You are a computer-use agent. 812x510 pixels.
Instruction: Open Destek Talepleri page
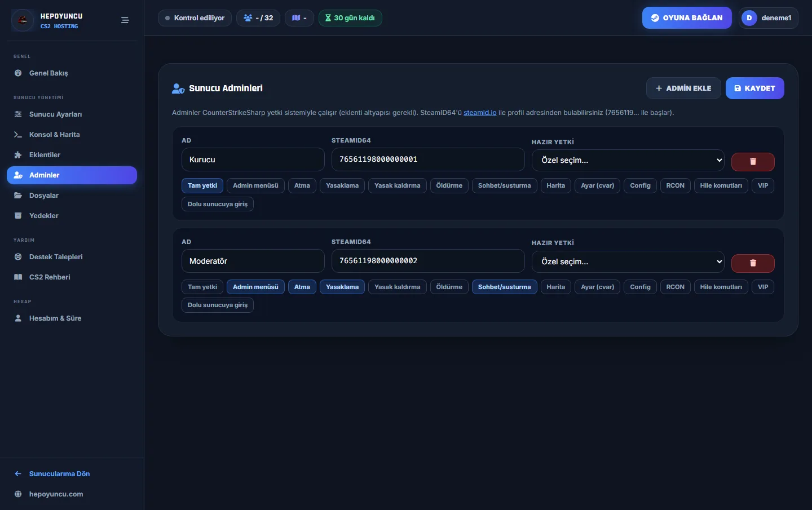tap(72, 257)
